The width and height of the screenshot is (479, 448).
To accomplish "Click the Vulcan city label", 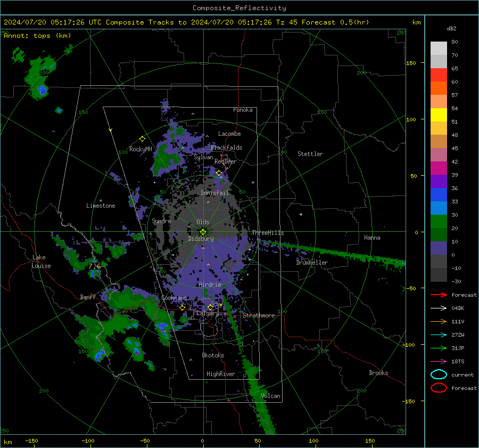I will coord(271,396).
